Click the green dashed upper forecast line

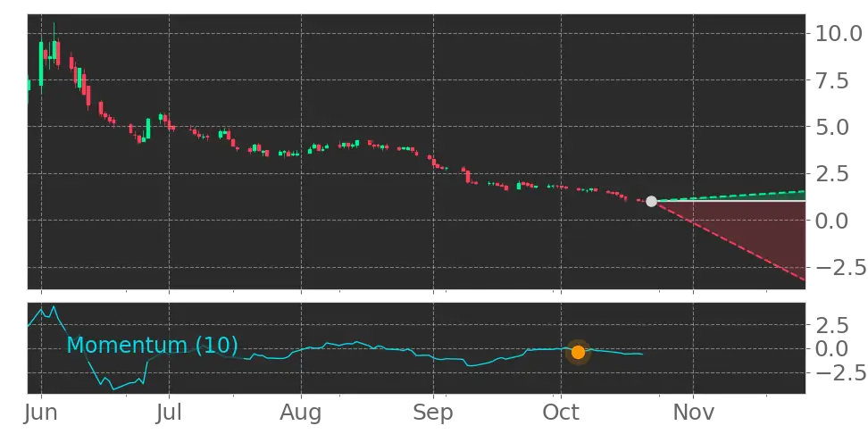tap(730, 196)
